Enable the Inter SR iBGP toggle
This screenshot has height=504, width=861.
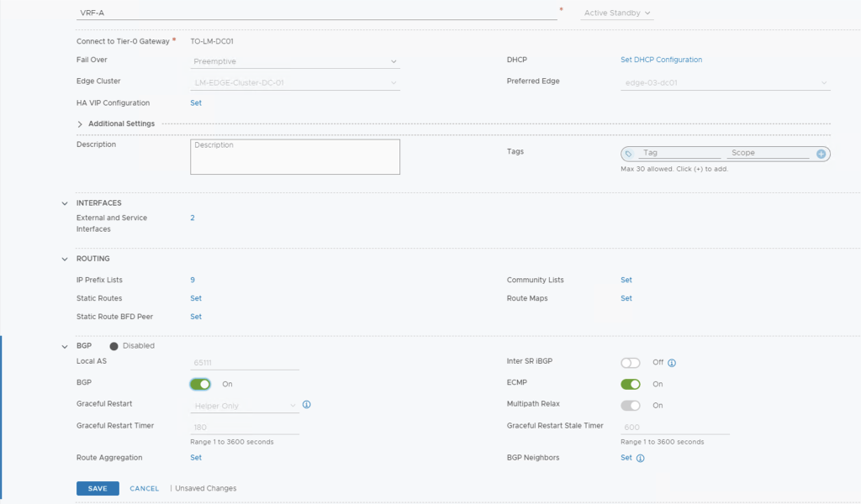click(x=630, y=363)
